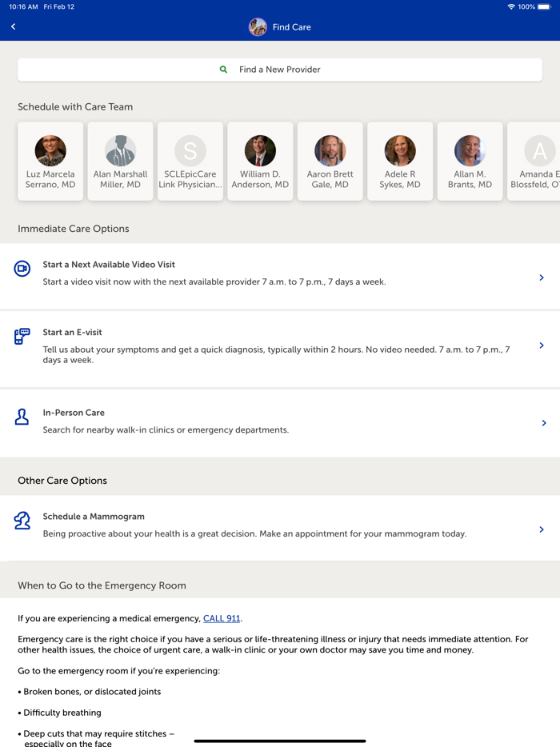Select the Start an E-visit option
Image resolution: width=560 pixels, height=747 pixels.
pyautogui.click(x=272, y=346)
